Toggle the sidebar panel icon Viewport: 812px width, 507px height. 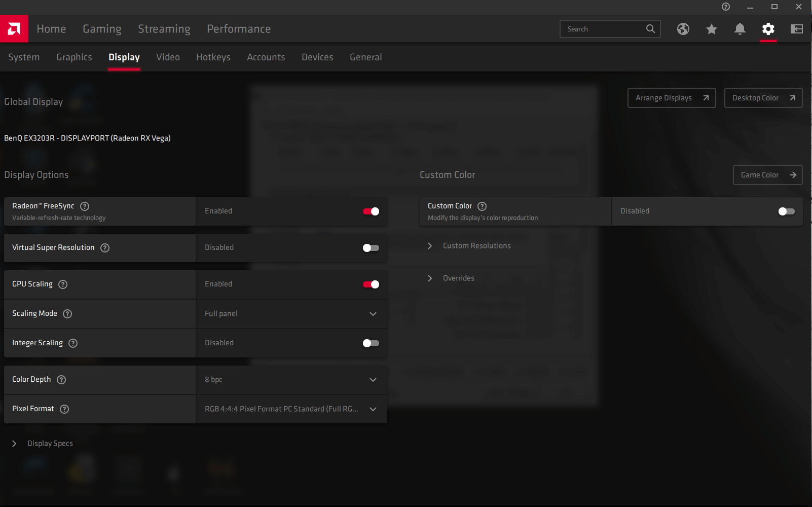(797, 29)
